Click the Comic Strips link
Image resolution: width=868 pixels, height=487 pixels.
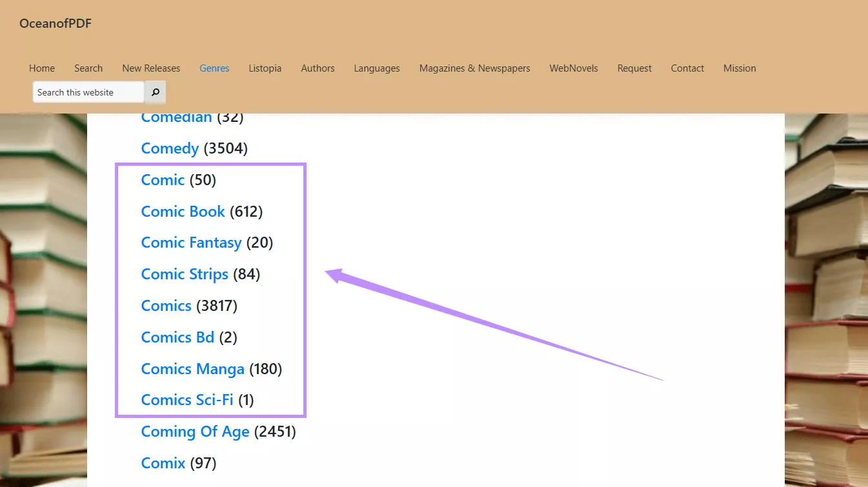tap(185, 273)
